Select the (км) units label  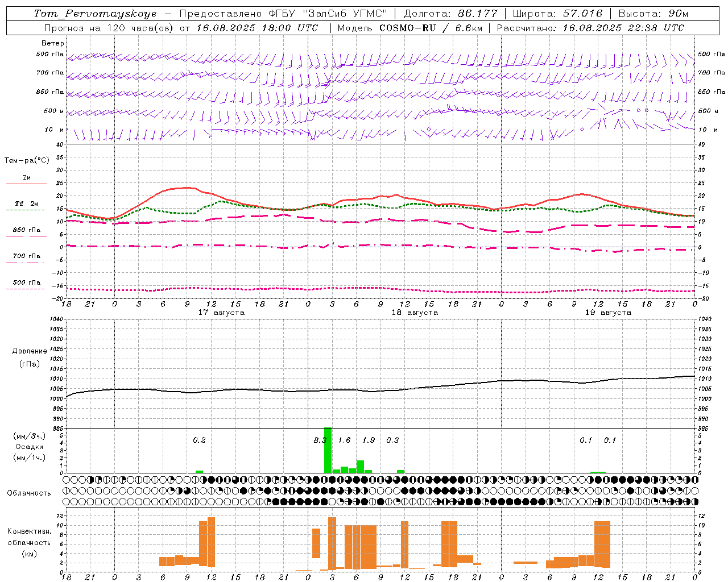click(30, 554)
